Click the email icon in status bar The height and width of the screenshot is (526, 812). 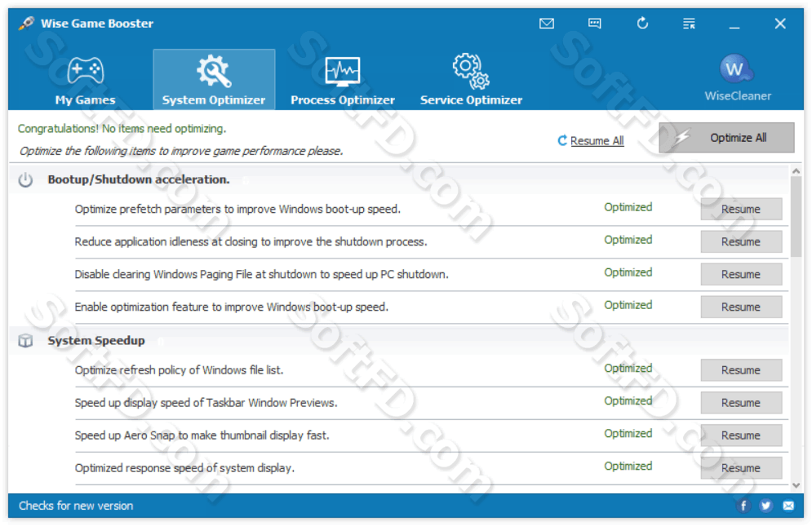click(x=788, y=506)
